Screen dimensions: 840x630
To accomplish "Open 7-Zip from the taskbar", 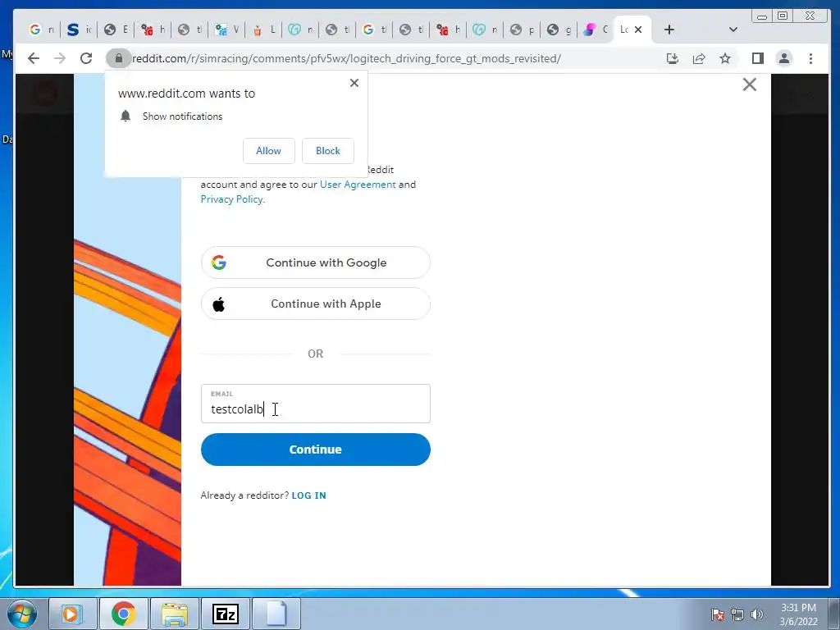I will (226, 614).
